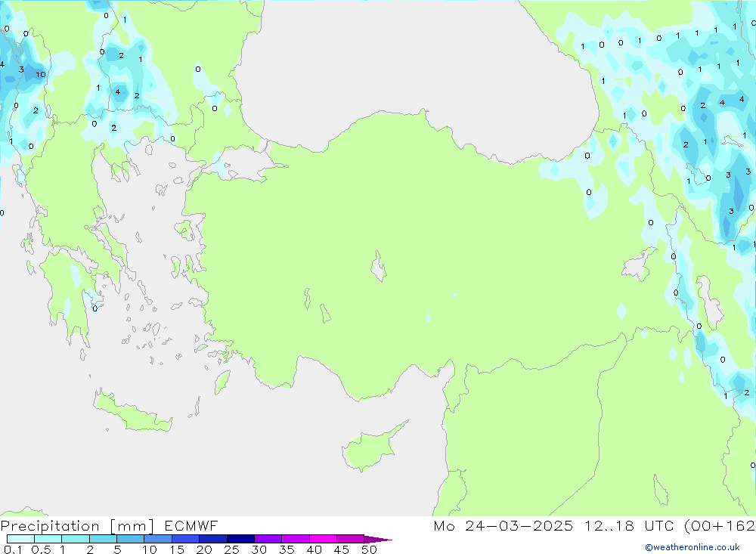This screenshot has width=756, height=554.
Task: Click the 0.5–1 mm legend color swatch
Action: 48,539
